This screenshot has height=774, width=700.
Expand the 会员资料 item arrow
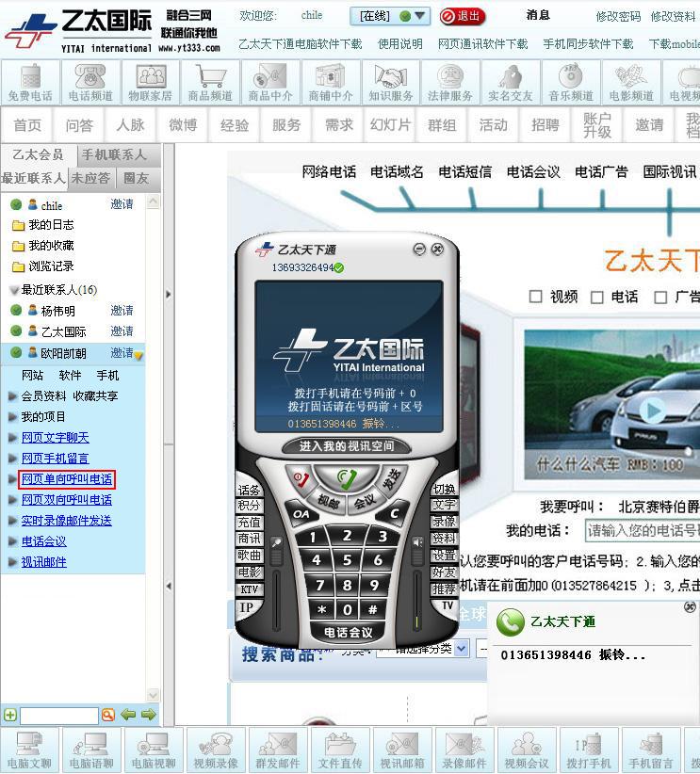point(13,395)
